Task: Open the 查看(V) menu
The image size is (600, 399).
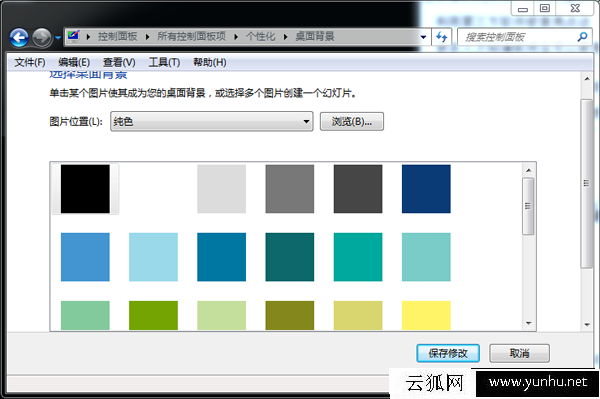Action: [x=119, y=62]
